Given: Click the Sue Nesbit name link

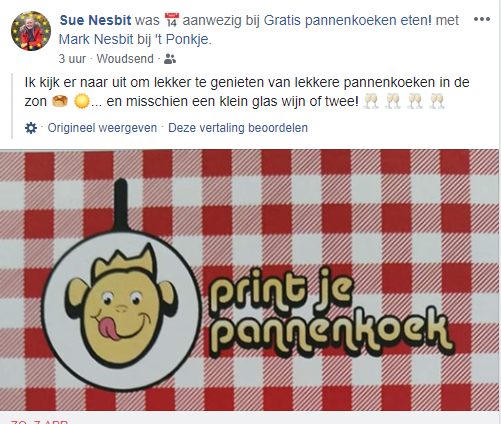Looking at the screenshot, I should point(95,20).
